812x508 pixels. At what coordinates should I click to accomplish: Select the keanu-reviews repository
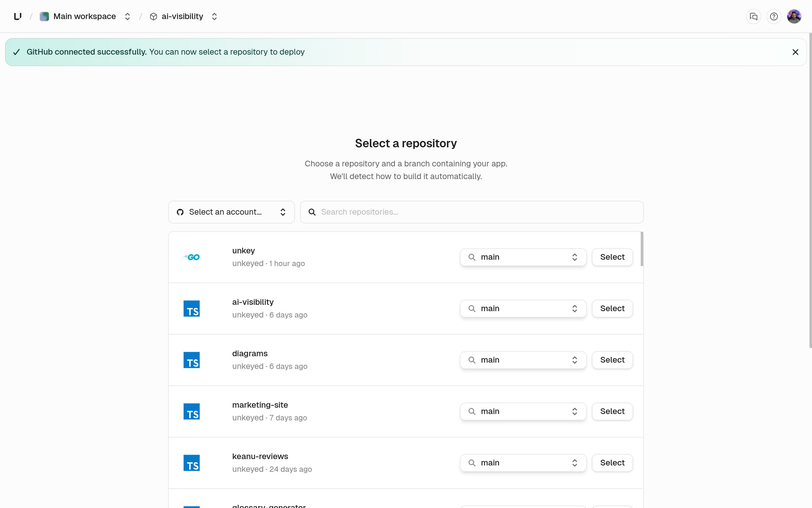point(612,463)
